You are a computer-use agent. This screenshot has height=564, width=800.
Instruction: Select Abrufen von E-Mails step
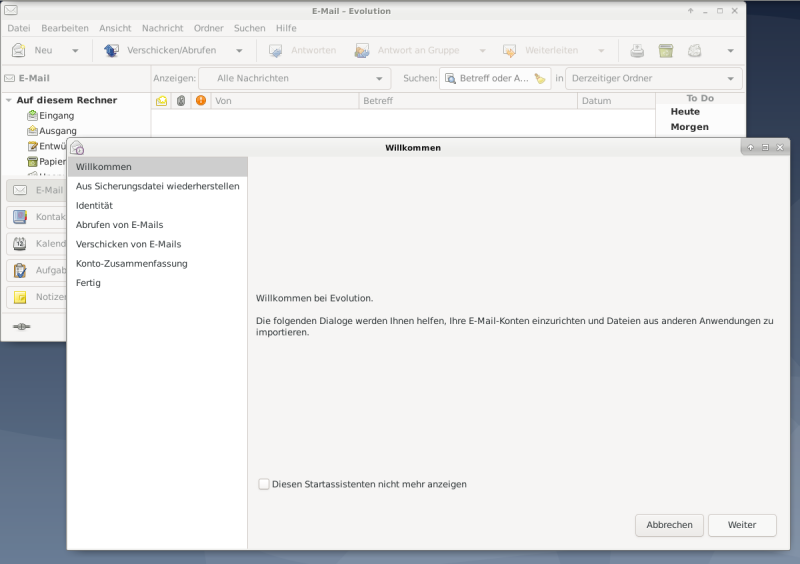(158, 225)
